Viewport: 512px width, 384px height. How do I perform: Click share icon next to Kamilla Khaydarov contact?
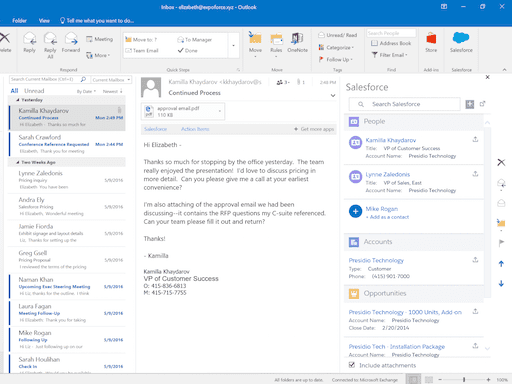click(x=475, y=139)
